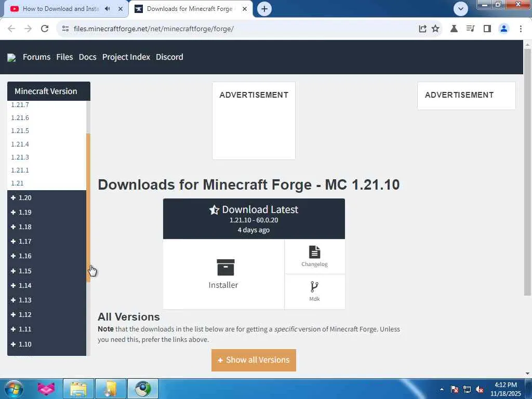
Task: Reload the Forge downloads page
Action: click(45, 29)
